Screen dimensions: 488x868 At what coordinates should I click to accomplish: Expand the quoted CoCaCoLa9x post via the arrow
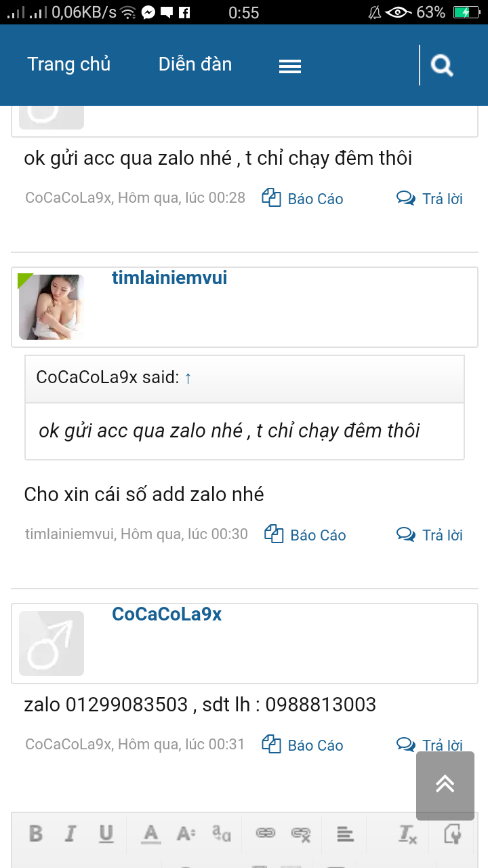[187, 378]
